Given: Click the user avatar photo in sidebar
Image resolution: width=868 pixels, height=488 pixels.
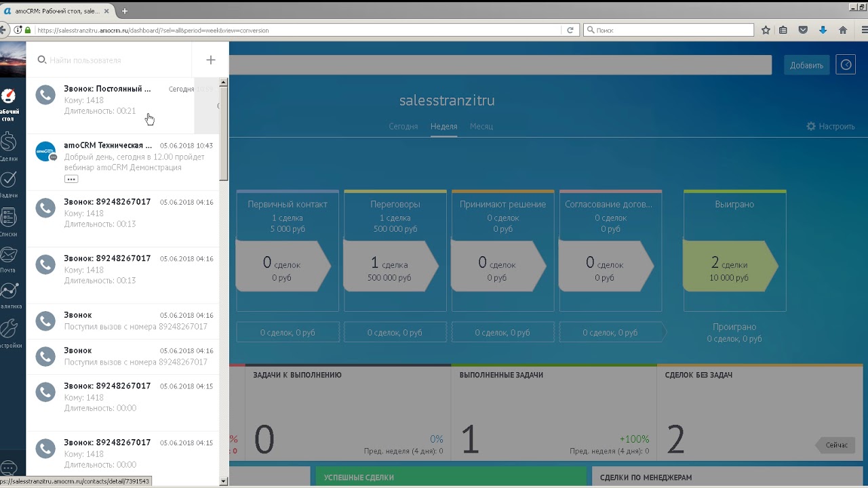Looking at the screenshot, I should 13,60.
